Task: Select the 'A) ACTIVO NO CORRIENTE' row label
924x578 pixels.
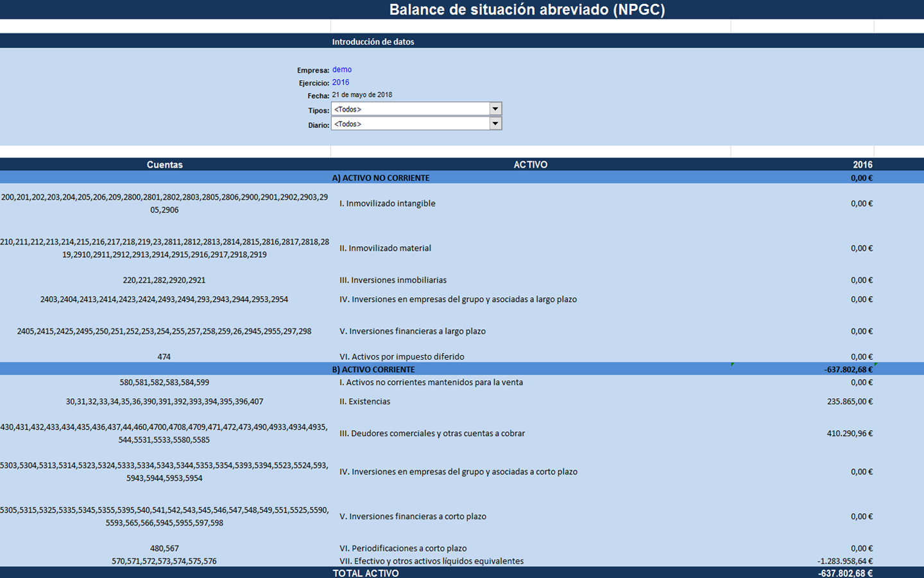Action: coord(381,178)
